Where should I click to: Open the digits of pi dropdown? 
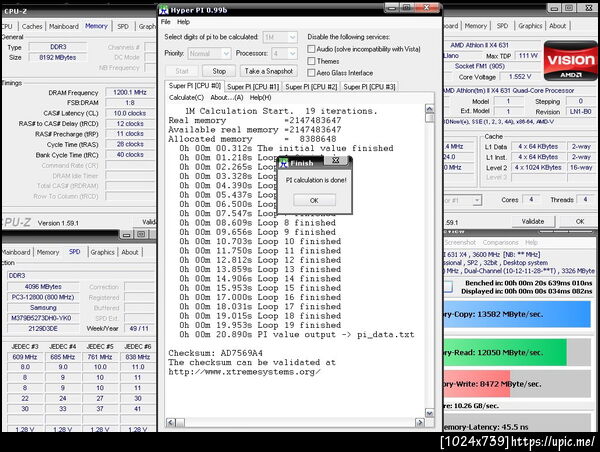pyautogui.click(x=292, y=37)
